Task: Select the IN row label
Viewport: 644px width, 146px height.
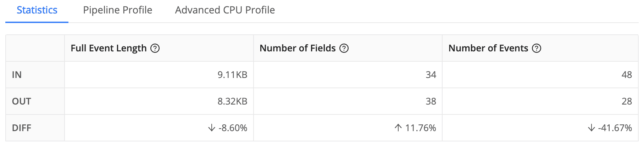Action: click(17, 75)
